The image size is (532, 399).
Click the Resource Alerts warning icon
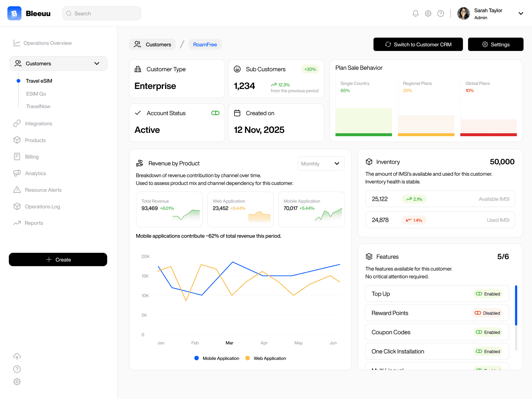pos(17,190)
